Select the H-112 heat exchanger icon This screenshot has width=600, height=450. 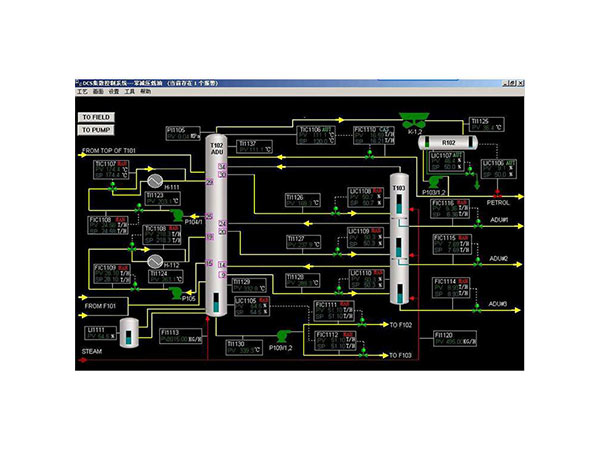click(x=155, y=263)
